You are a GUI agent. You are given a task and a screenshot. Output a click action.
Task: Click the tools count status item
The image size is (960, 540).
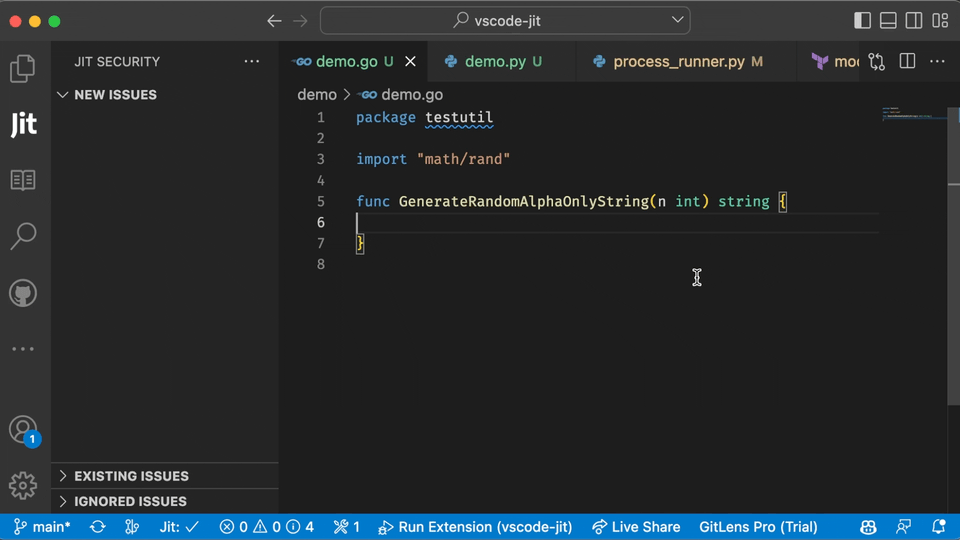click(x=347, y=527)
